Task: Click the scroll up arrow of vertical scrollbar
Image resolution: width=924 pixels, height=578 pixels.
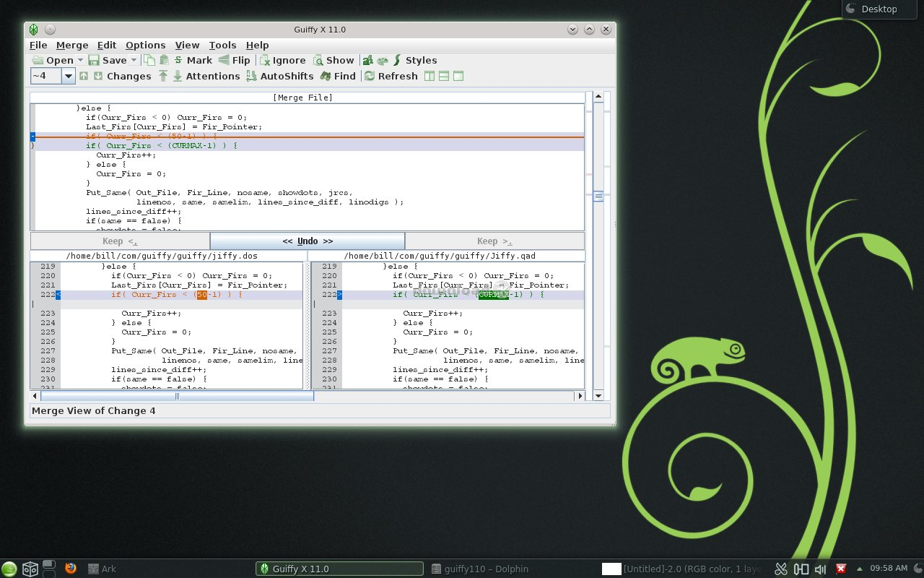Action: point(598,96)
